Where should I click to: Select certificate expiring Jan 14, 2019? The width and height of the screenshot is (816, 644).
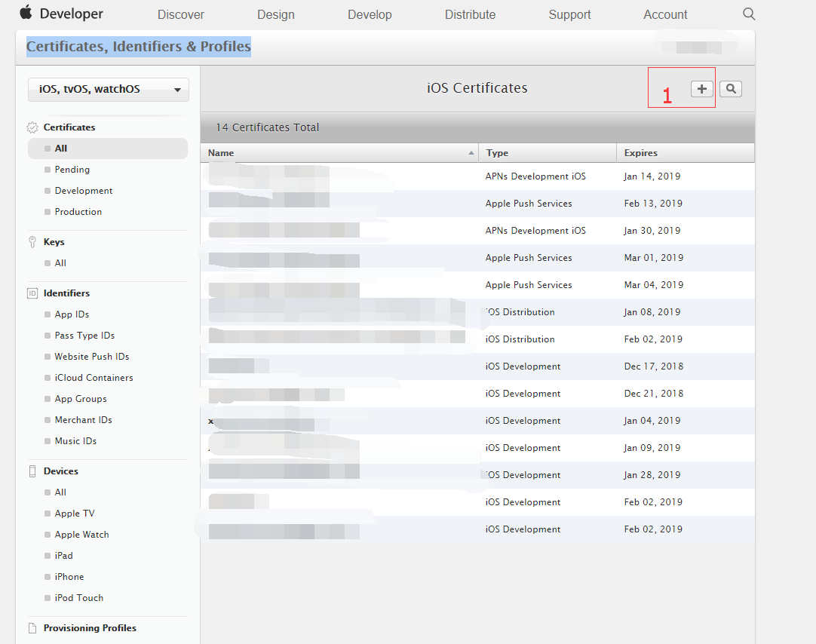click(477, 176)
